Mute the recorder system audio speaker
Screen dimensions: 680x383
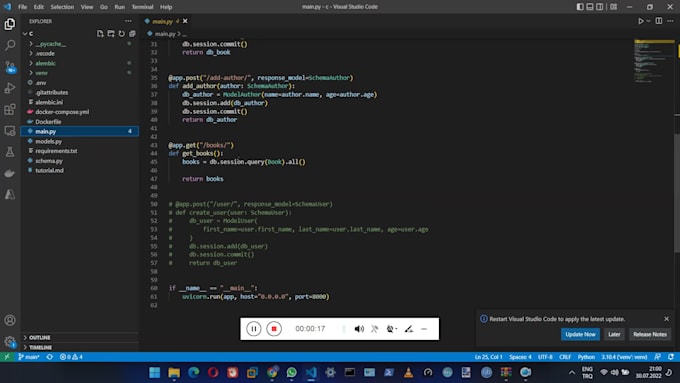[359, 329]
